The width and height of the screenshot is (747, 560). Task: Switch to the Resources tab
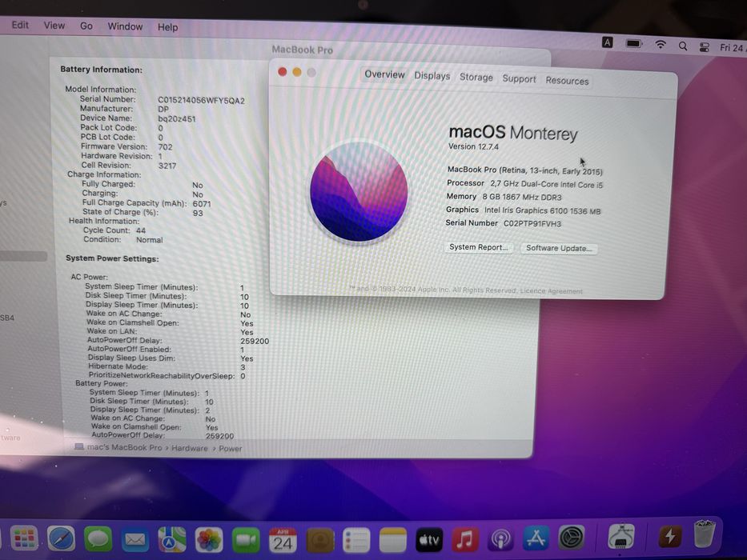click(x=567, y=81)
